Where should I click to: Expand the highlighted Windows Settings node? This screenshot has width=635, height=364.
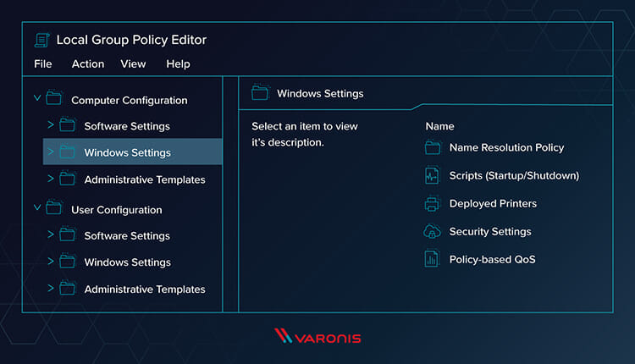point(51,152)
